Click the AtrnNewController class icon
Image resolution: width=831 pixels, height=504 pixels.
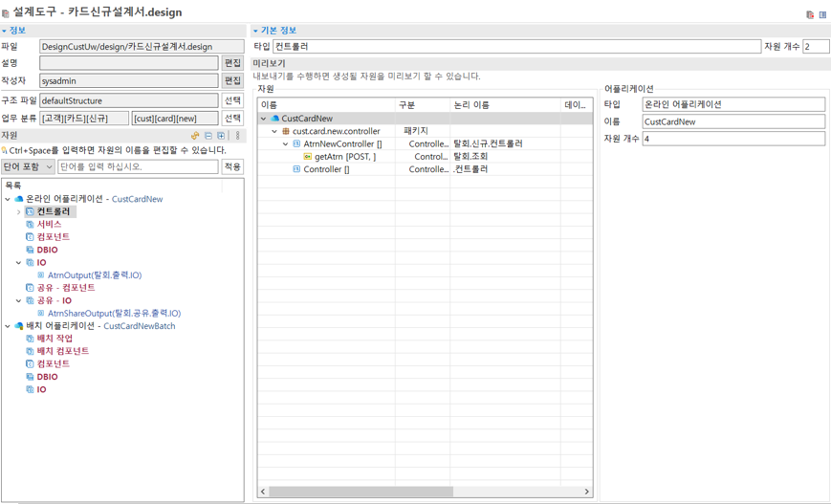coord(296,143)
